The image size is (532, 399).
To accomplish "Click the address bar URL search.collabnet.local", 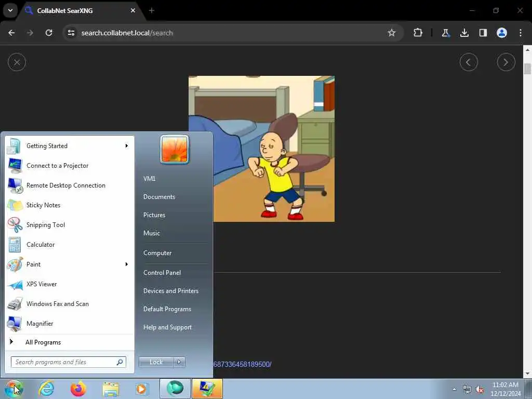I will (x=127, y=33).
